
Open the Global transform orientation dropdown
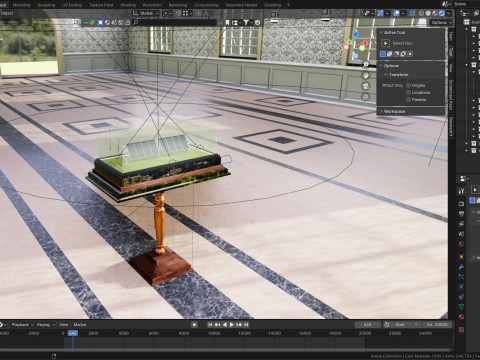[145, 13]
